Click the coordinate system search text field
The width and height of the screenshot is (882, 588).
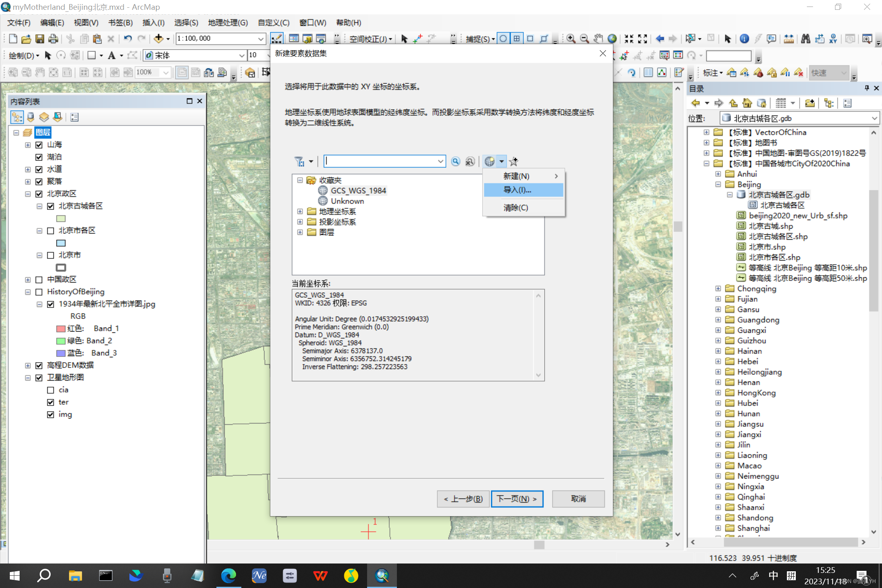tap(381, 161)
